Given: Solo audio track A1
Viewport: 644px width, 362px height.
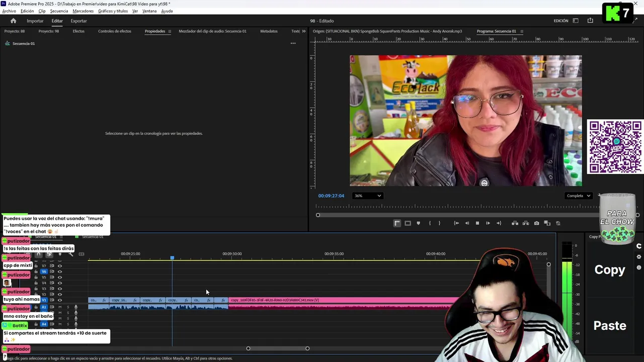Looking at the screenshot, I should pos(68,307).
